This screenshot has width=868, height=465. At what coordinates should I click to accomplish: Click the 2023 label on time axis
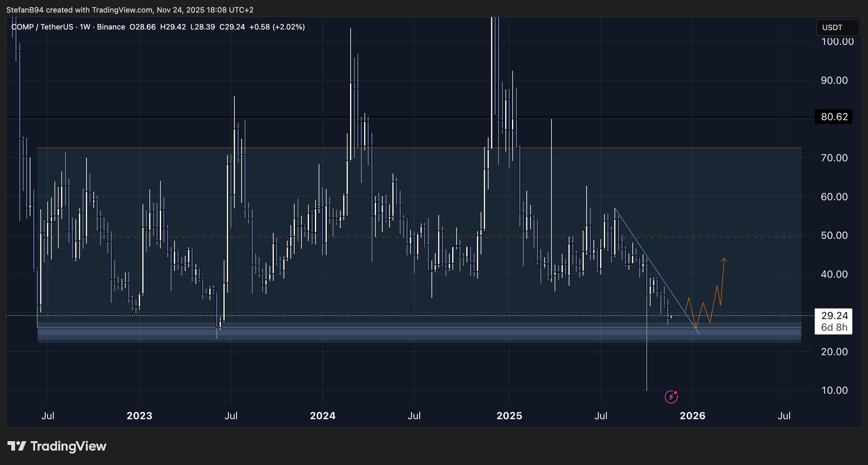(139, 416)
